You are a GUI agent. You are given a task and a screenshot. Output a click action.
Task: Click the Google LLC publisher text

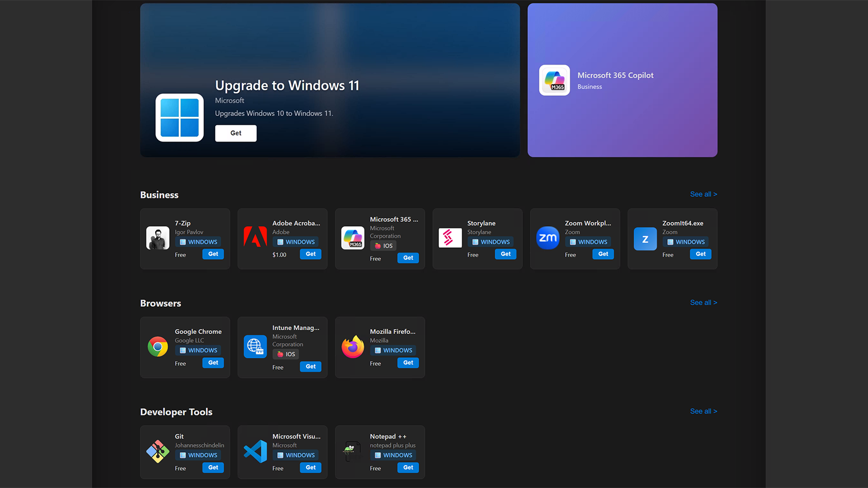click(189, 341)
